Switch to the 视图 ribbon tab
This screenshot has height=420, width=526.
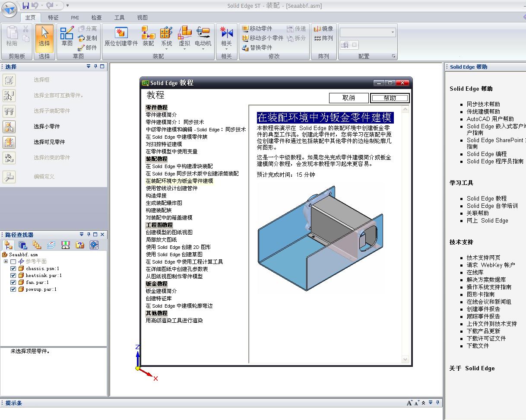[x=142, y=17]
